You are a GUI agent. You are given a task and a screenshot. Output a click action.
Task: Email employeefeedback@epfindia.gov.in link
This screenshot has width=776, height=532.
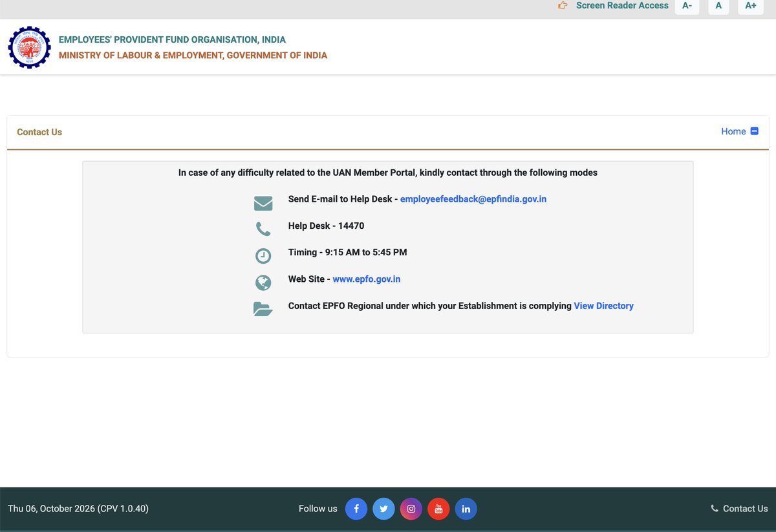point(473,199)
